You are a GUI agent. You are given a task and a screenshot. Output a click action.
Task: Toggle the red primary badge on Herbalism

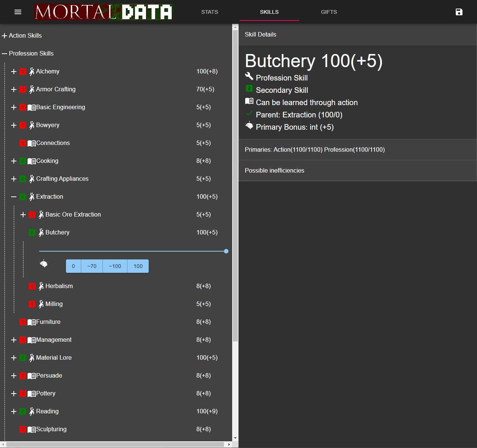32,286
